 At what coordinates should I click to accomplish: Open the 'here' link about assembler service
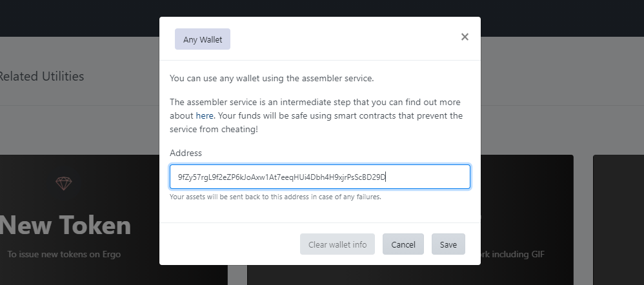[205, 116]
